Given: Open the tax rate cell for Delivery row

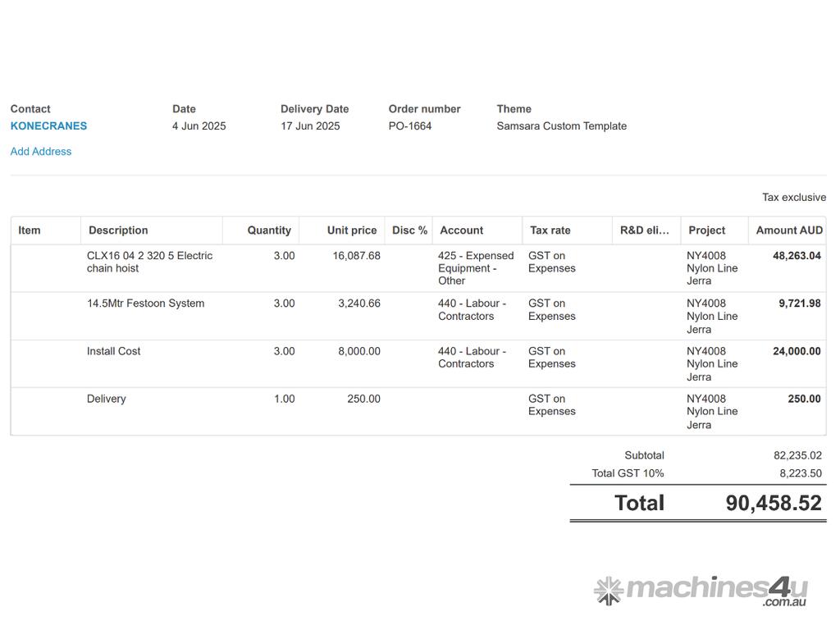Looking at the screenshot, I should click(x=552, y=405).
